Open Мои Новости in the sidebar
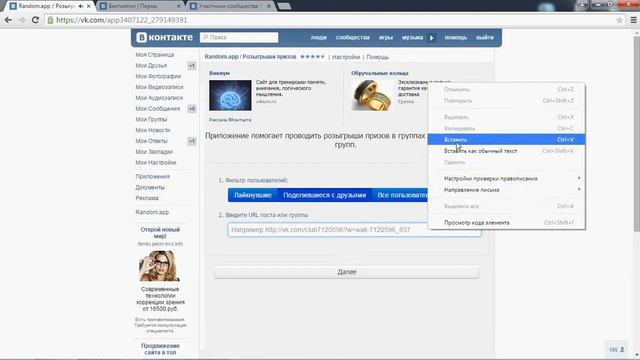The height and width of the screenshot is (360, 640). click(153, 130)
